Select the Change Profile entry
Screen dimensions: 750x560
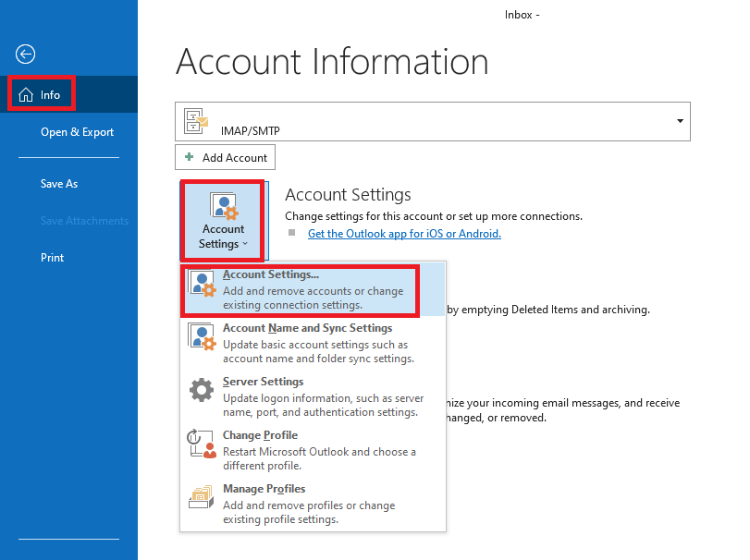pyautogui.click(x=313, y=450)
